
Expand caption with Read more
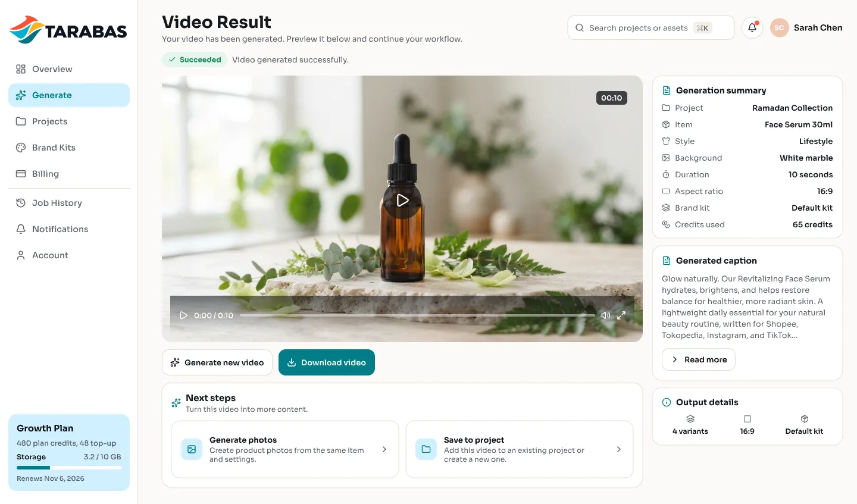tap(699, 359)
